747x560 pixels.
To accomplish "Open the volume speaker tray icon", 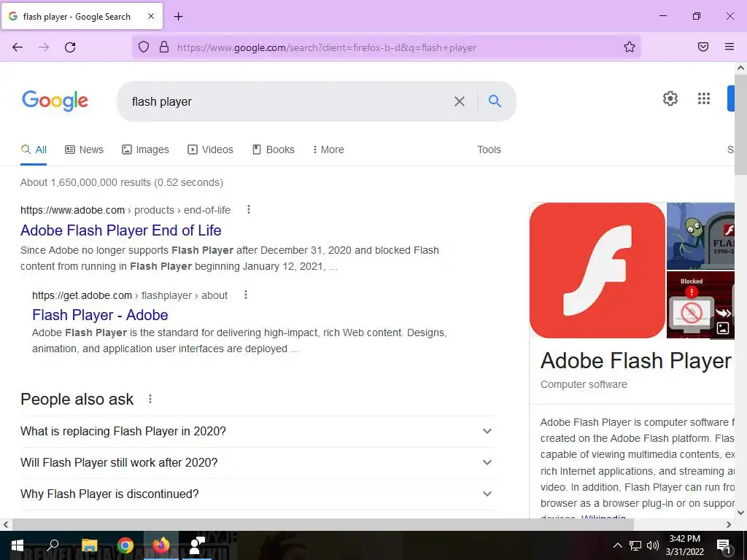I will coord(653,545).
